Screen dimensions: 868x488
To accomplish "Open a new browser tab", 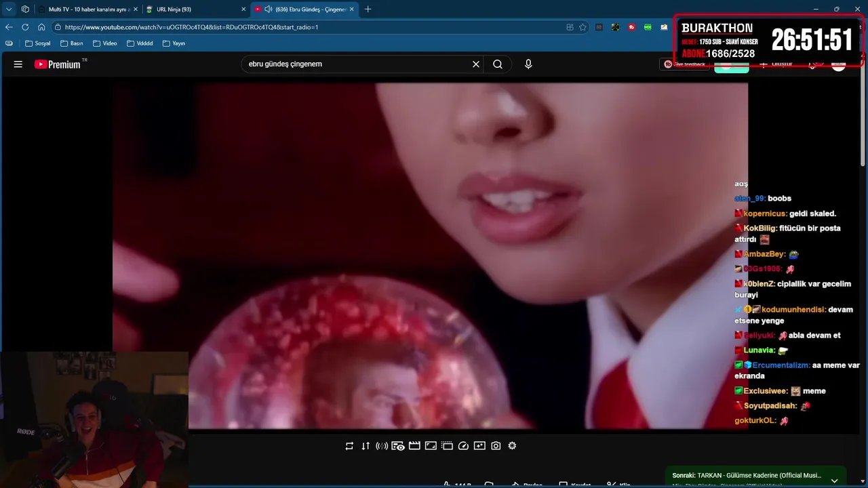I will (368, 9).
